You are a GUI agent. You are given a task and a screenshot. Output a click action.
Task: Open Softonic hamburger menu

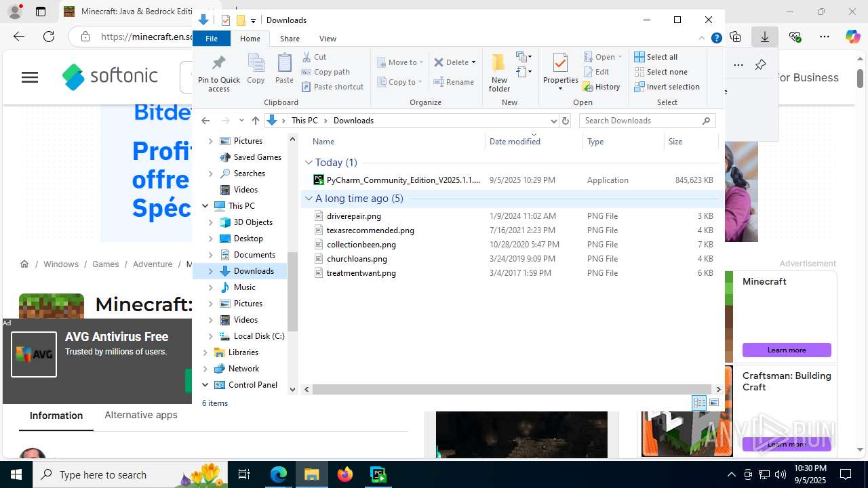click(x=30, y=77)
